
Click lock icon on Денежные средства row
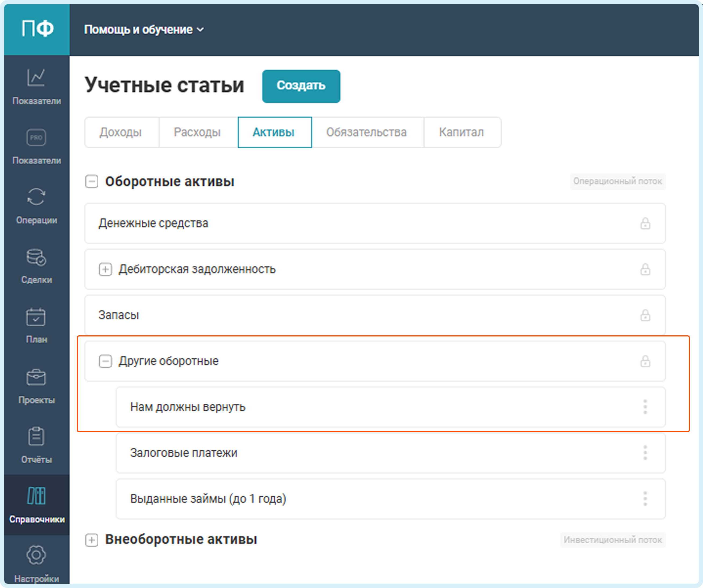[645, 223]
